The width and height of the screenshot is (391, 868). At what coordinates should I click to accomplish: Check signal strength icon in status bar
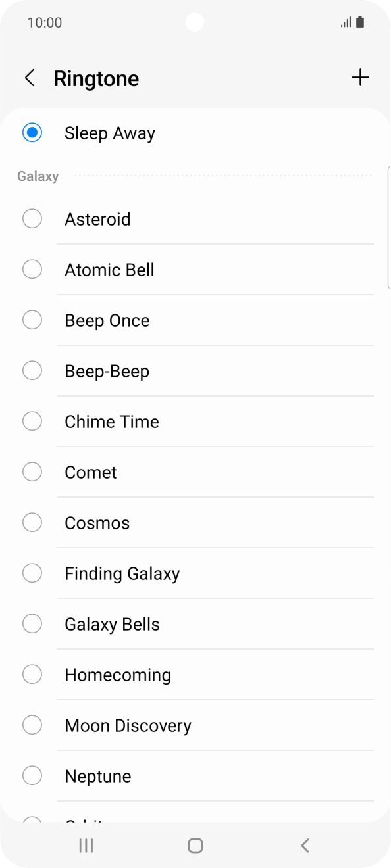[x=345, y=22]
